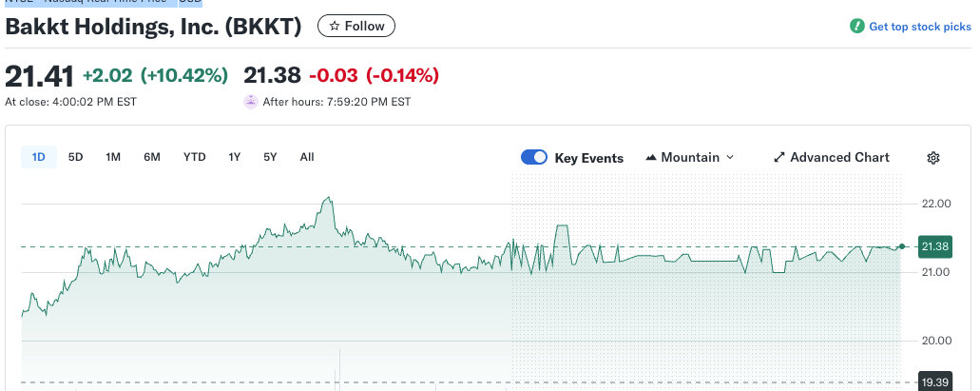Follow Bakkt Holdings stock
Screen dimensions: 980x391
pos(356,27)
